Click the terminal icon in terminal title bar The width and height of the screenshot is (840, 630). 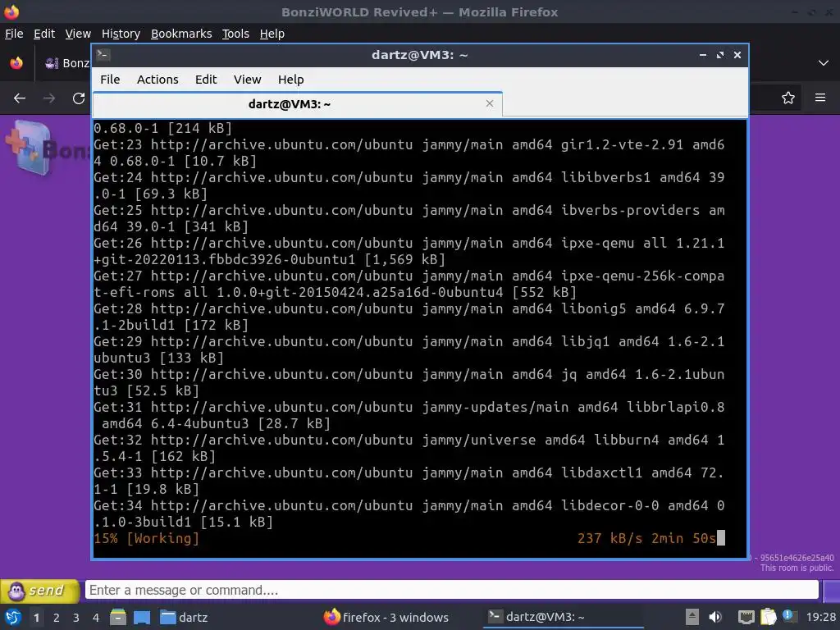103,55
